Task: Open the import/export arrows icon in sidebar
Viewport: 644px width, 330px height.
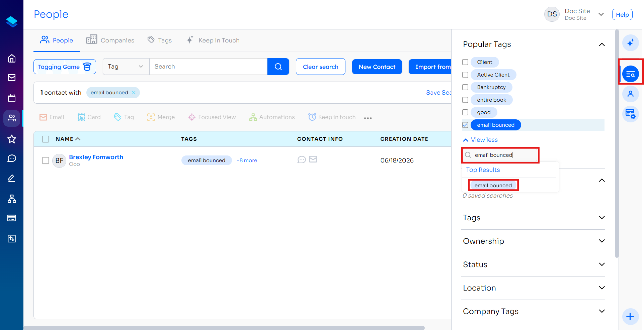Action: coord(12,238)
